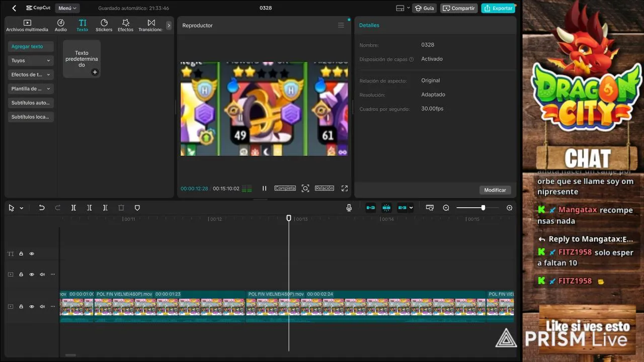This screenshot has height=362, width=644.
Task: Click the Modificar button
Action: pyautogui.click(x=495, y=190)
